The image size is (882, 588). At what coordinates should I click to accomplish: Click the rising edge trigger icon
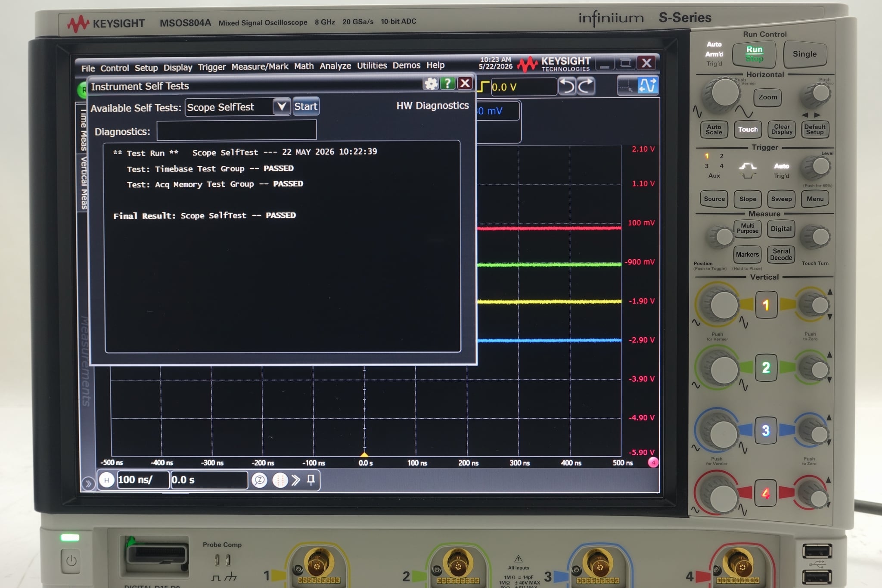click(484, 87)
